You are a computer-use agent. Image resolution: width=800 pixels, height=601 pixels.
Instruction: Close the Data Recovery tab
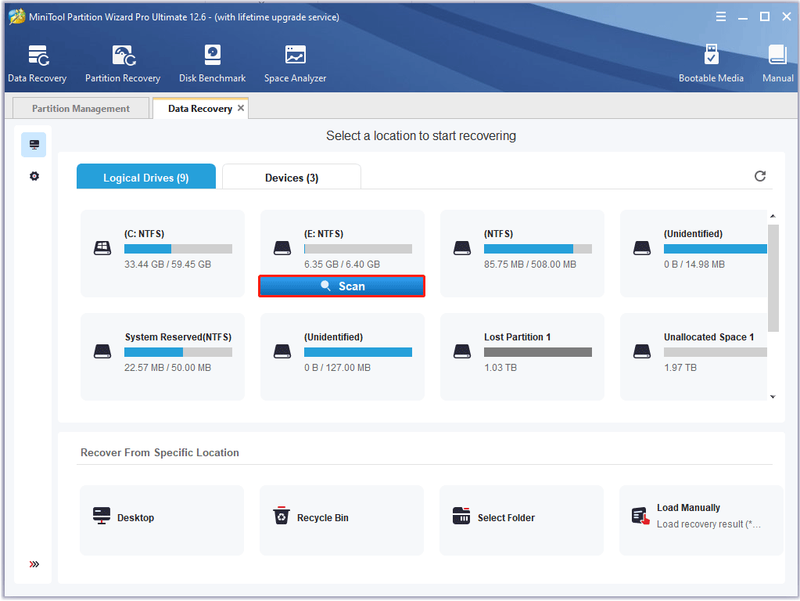click(x=241, y=108)
